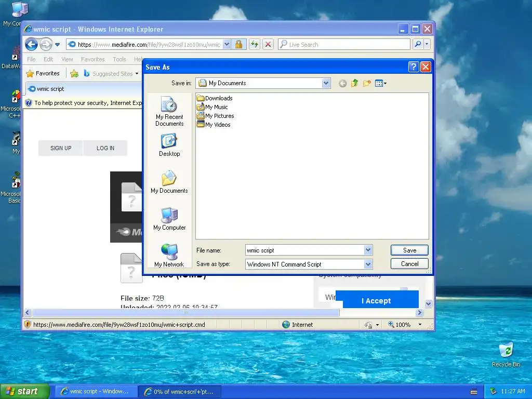Click the File name text field

pos(304,250)
